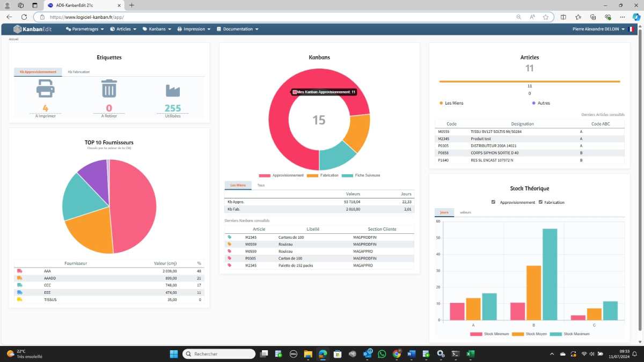Expand the Parametrages dropdown menu

(85, 29)
